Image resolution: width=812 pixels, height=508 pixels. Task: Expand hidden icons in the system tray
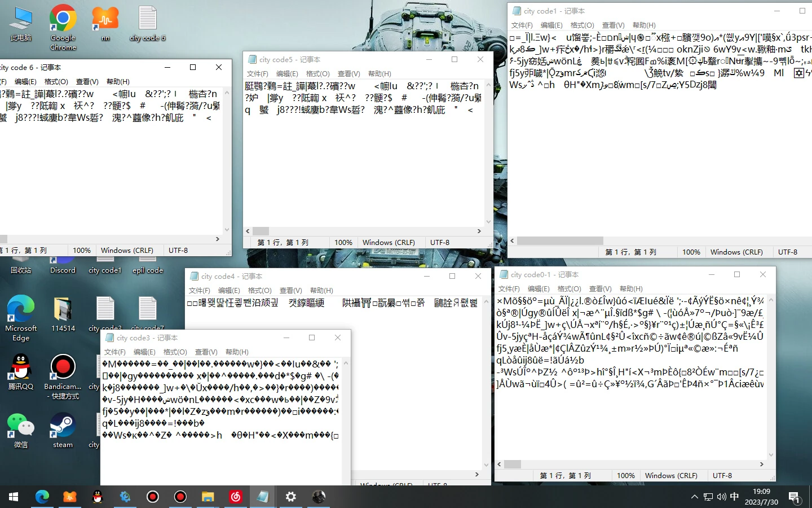[694, 497]
